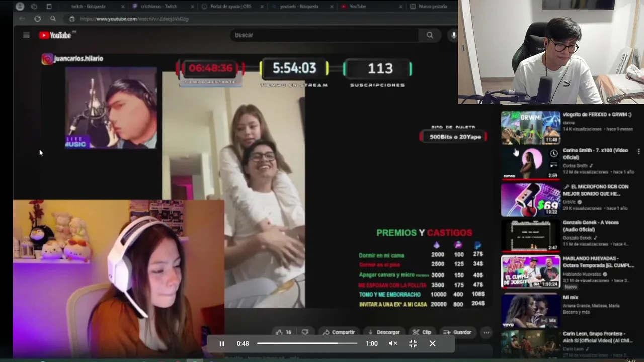Open the three-dot more actions menu

coord(486,332)
